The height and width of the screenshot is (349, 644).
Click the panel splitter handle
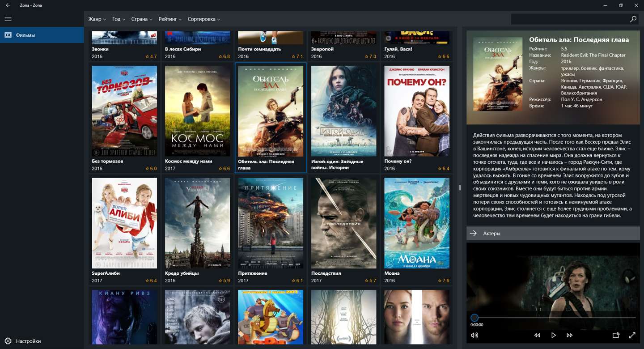point(459,188)
